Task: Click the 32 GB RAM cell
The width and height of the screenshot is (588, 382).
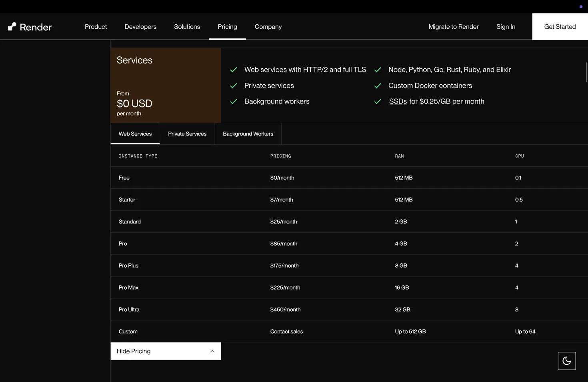Action: (x=402, y=310)
